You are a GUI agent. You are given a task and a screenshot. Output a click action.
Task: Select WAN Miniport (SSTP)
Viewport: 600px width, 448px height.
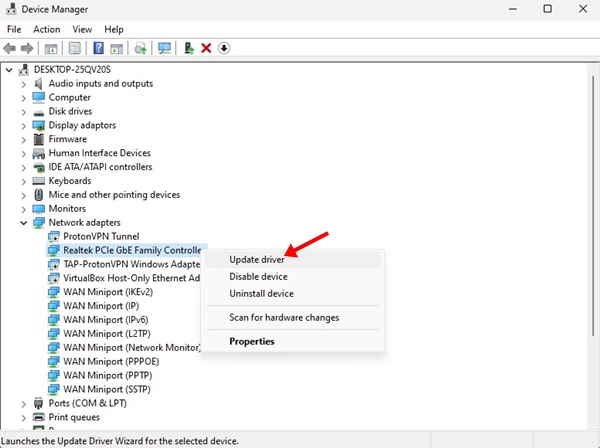coord(107,389)
